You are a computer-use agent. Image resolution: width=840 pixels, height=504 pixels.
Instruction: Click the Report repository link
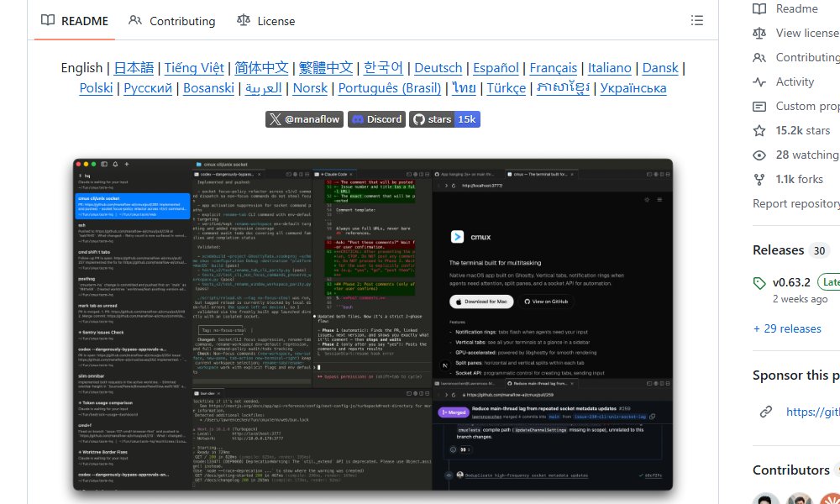coord(795,203)
